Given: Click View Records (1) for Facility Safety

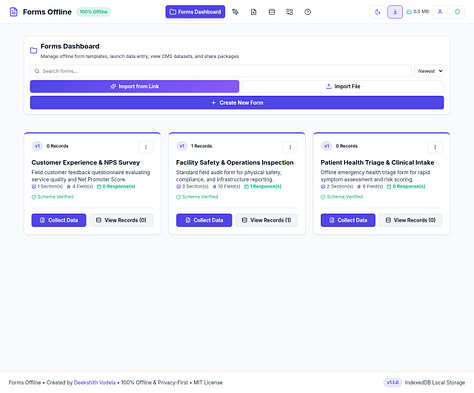Looking at the screenshot, I should pyautogui.click(x=266, y=220).
